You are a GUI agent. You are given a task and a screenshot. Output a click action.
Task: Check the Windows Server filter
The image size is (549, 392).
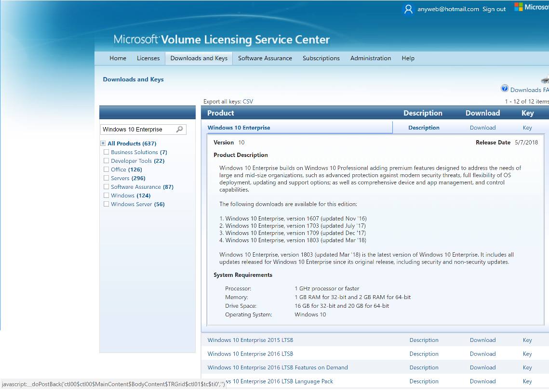click(106, 204)
